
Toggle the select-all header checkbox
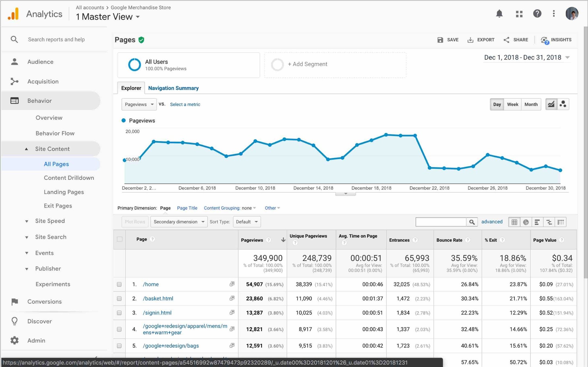pyautogui.click(x=119, y=239)
